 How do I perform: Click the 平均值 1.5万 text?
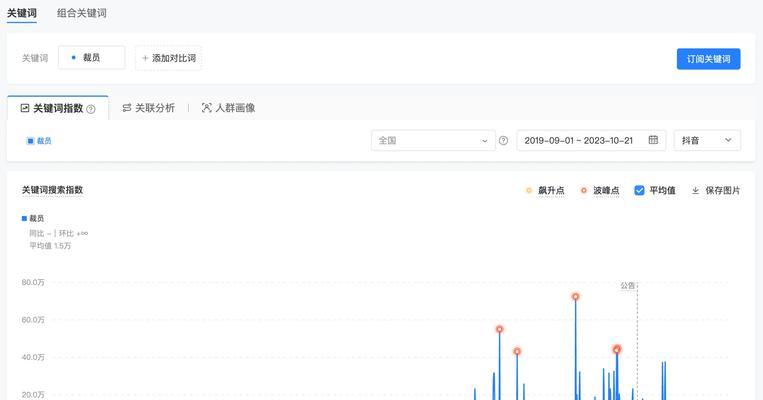[x=50, y=246]
